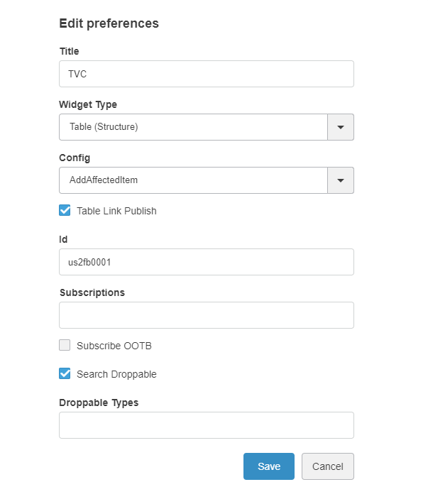
Task: Click the Subscribe OOTB label text
Action: 114,346
